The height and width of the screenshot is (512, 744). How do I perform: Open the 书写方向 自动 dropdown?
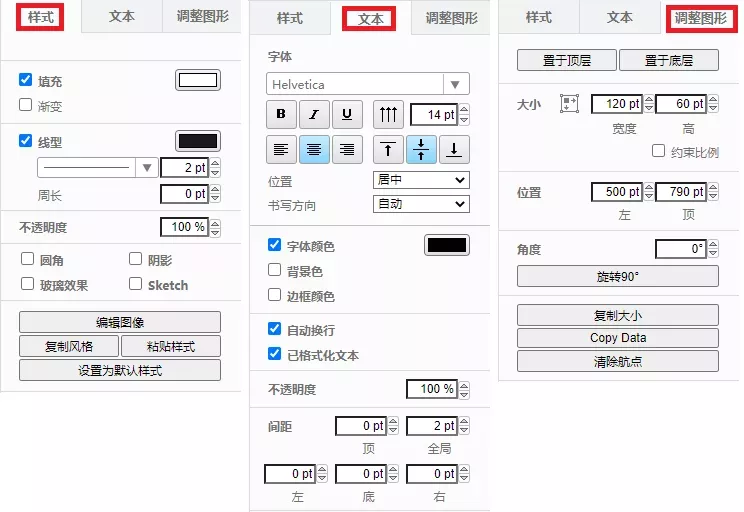421,204
